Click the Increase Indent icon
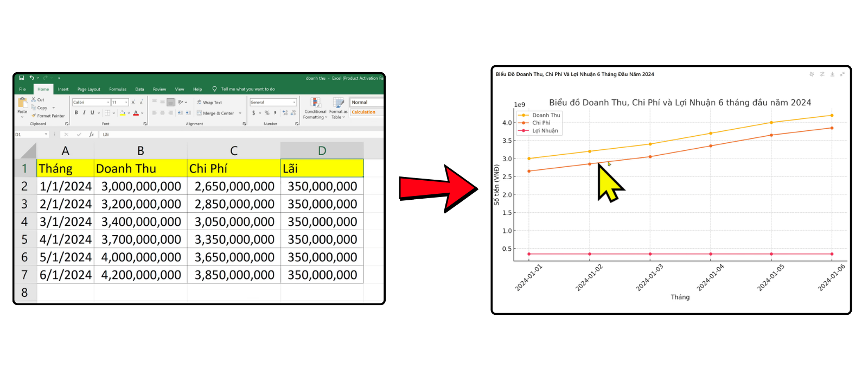The image size is (868, 380). click(188, 113)
